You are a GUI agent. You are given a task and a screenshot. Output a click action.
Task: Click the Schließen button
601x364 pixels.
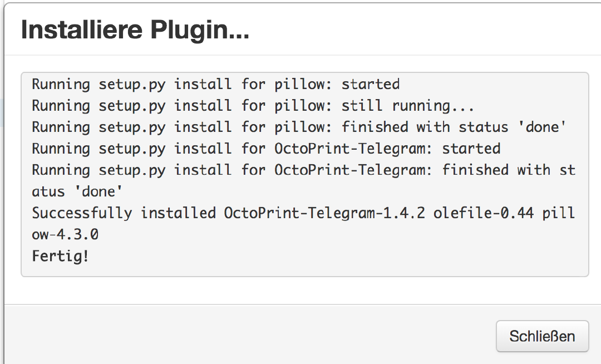pos(542,336)
